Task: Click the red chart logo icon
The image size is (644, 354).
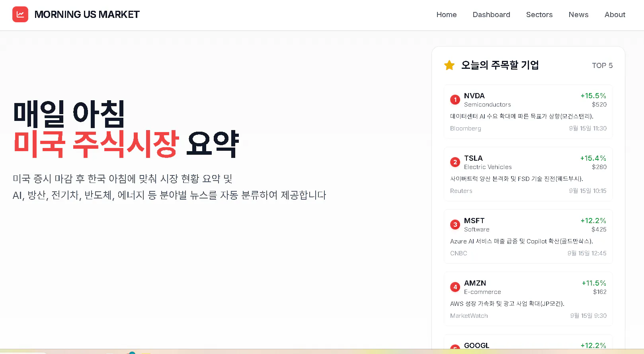Action: (x=20, y=14)
